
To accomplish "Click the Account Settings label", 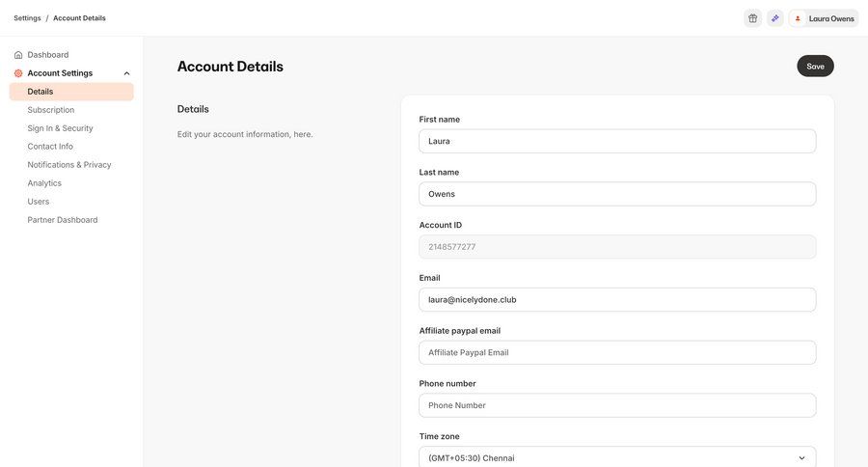I will point(60,73).
